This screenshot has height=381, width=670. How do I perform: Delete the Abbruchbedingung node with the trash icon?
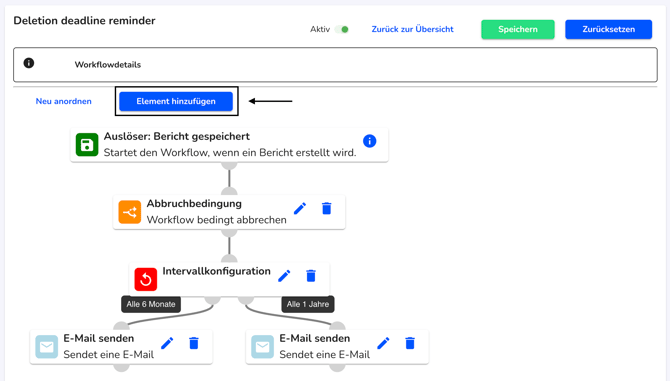point(326,208)
